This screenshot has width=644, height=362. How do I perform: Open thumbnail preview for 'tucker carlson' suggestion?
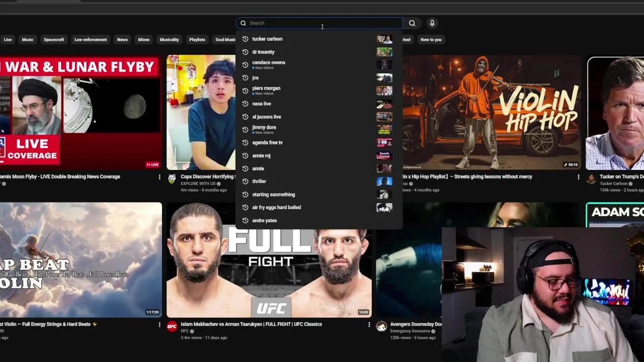tap(384, 39)
